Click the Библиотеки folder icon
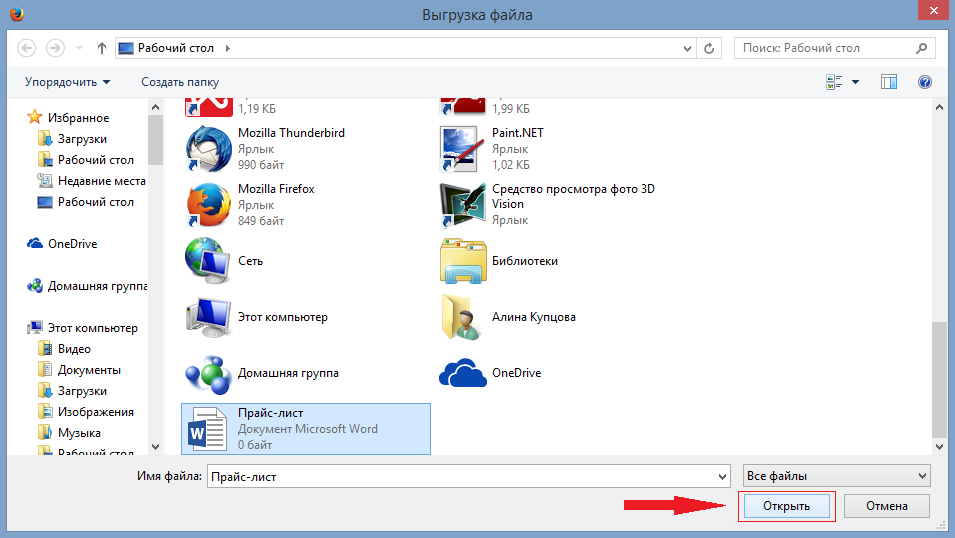The width and height of the screenshot is (955, 538). click(x=462, y=261)
